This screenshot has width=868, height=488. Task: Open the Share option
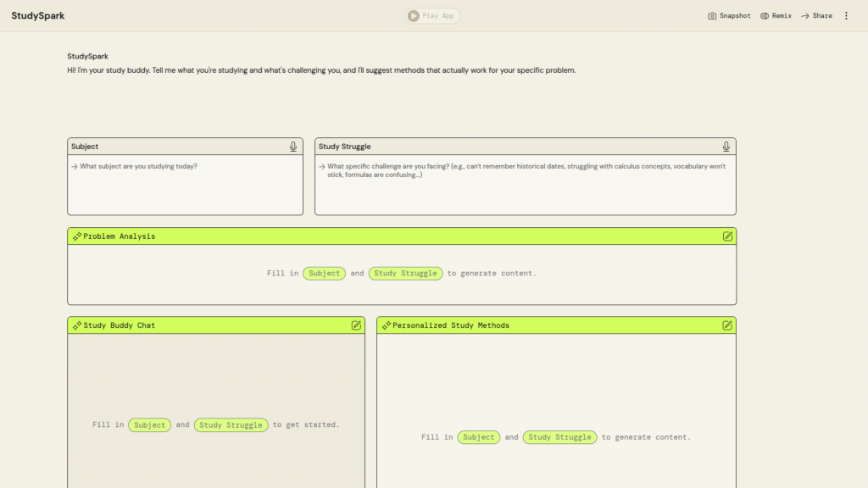click(x=816, y=16)
